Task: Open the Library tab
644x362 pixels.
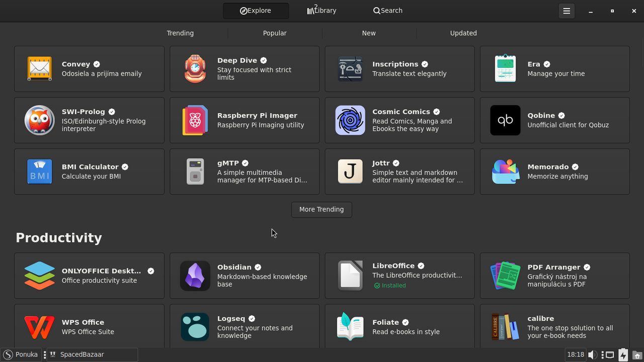Action: pos(321,11)
